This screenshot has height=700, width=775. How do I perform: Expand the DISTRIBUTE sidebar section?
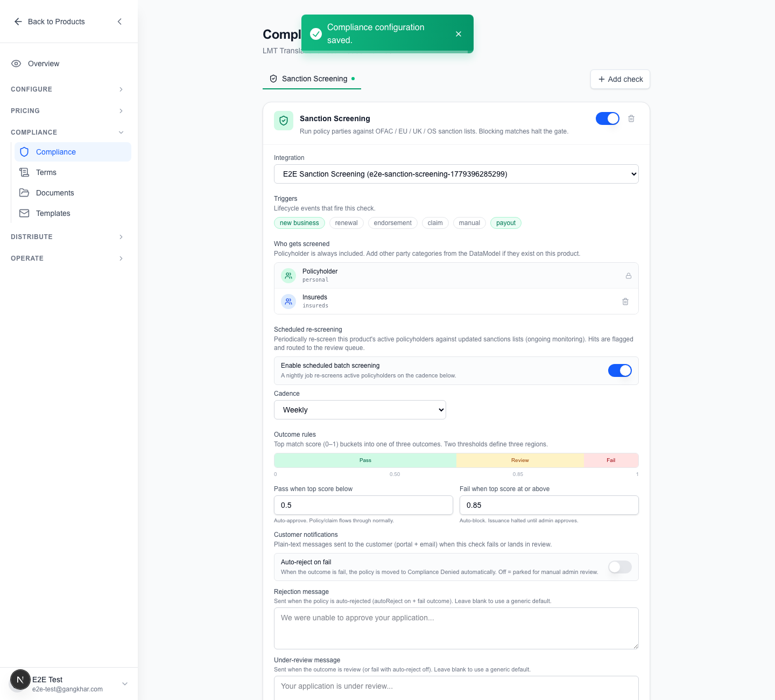coord(68,237)
